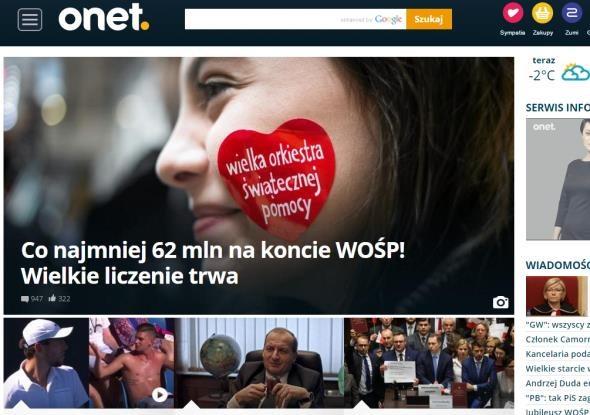Open the WIADOMOŚCI section heading

558,265
